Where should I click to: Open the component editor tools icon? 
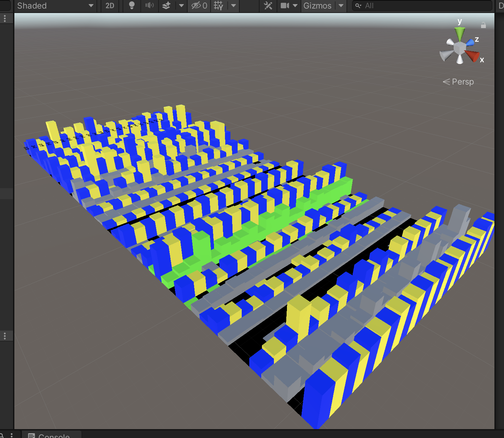(x=268, y=5)
